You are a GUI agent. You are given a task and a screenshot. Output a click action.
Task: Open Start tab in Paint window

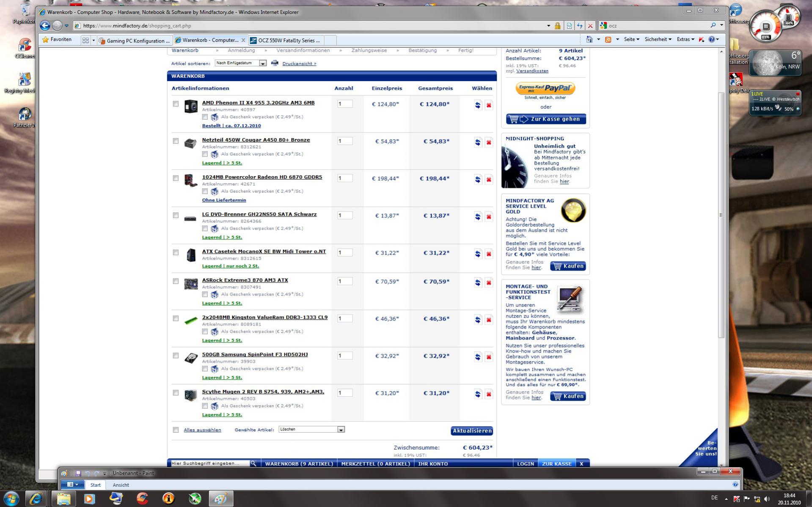tap(95, 485)
